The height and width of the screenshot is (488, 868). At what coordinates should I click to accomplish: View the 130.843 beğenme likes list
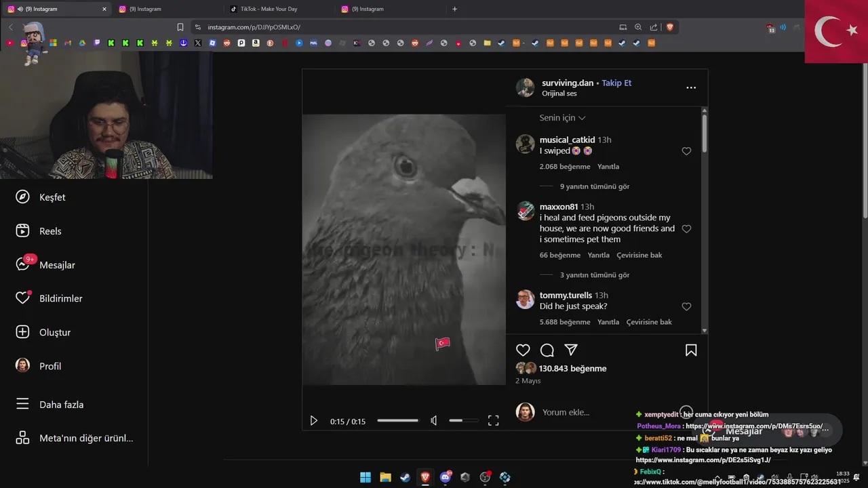click(x=573, y=369)
